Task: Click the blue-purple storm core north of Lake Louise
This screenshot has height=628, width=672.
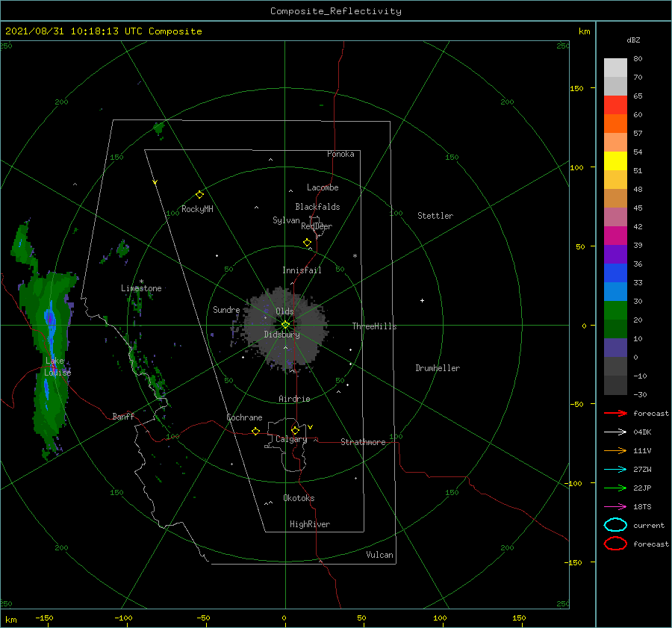Action: click(x=50, y=320)
